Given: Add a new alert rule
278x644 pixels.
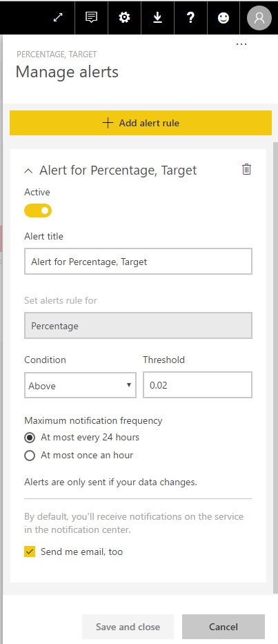Looking at the screenshot, I should click(141, 123).
